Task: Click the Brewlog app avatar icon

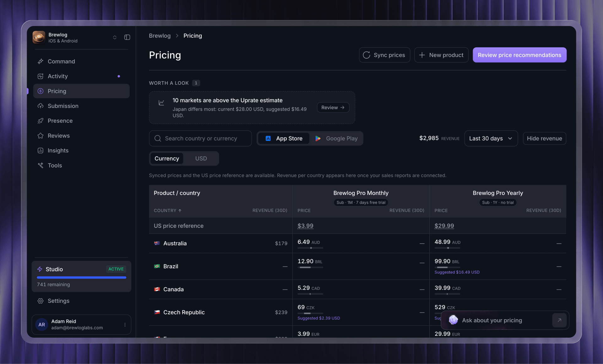Action: click(x=39, y=37)
